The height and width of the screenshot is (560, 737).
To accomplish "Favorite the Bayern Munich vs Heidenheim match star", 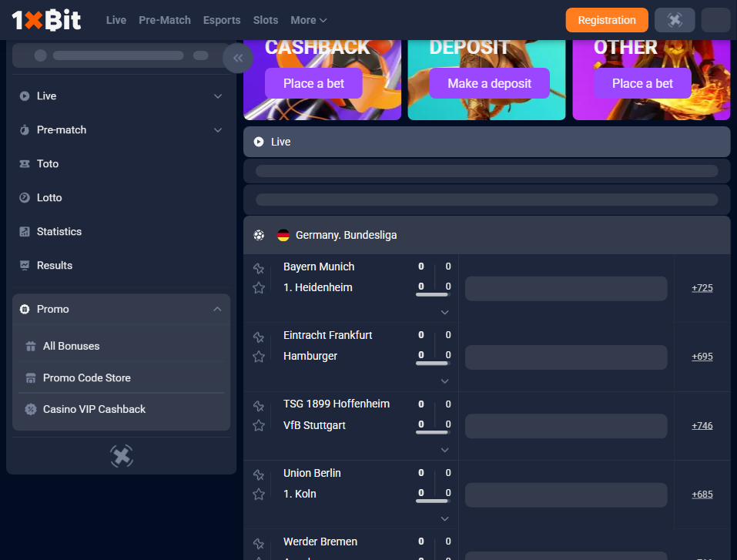I will 259,288.
